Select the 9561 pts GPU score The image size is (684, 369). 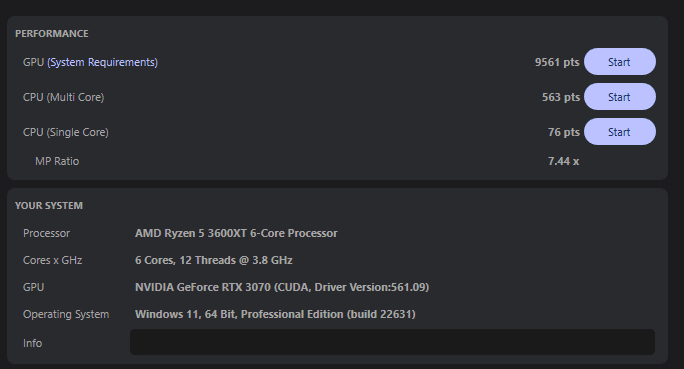click(x=557, y=62)
